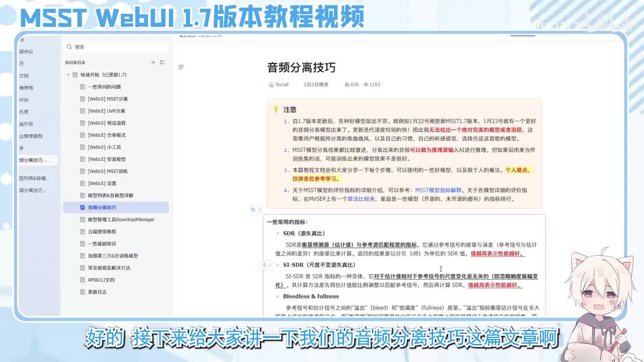Screen dimensions: 644x362
Task: Open API&CLI文档 page
Action: pyautogui.click(x=101, y=280)
